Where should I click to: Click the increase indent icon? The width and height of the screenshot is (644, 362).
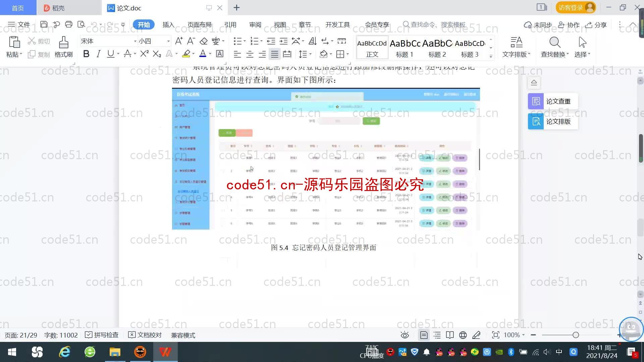(x=284, y=41)
